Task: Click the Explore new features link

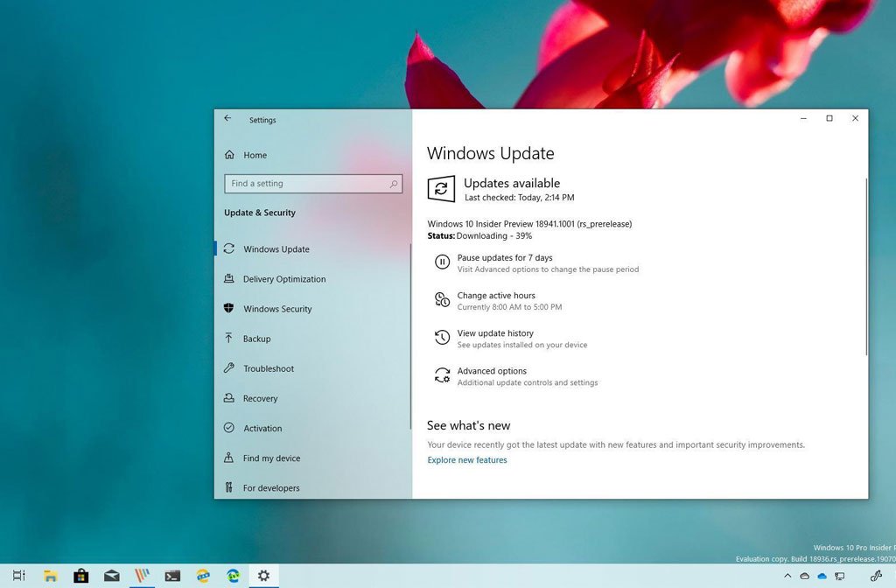Action: 467,460
